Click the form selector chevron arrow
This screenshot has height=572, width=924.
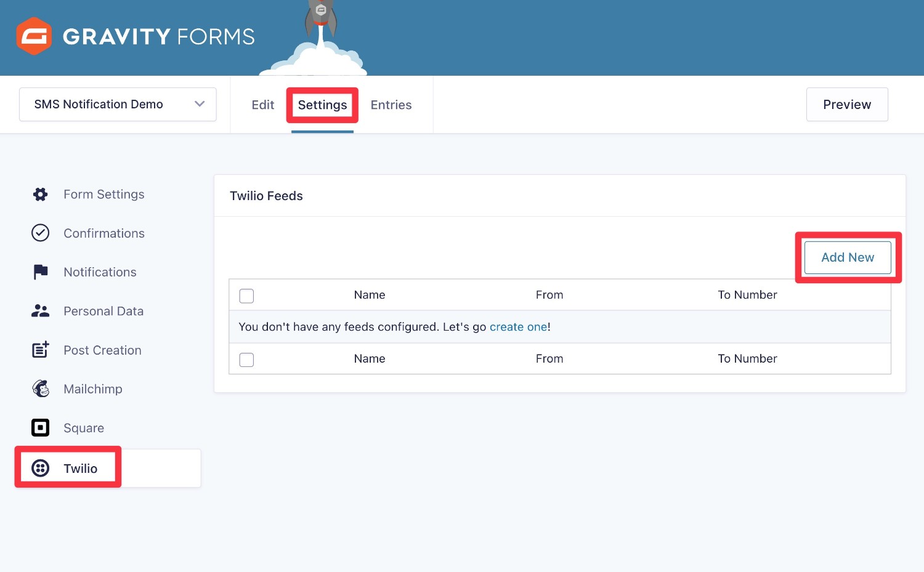tap(199, 104)
